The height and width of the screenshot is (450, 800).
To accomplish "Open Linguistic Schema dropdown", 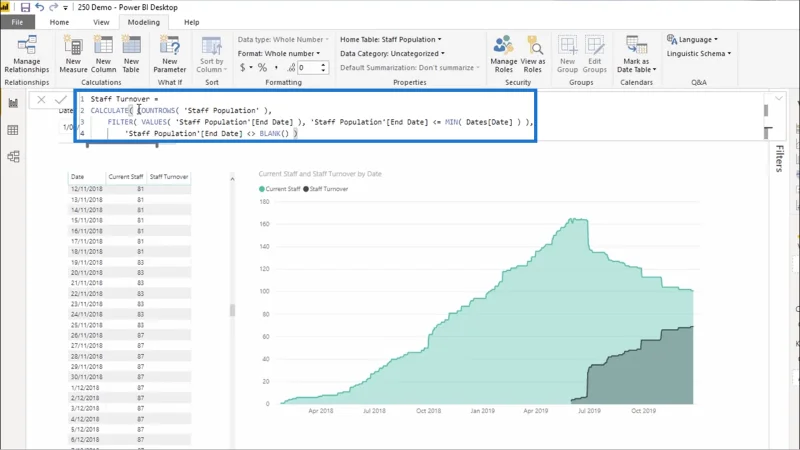I will [x=698, y=53].
